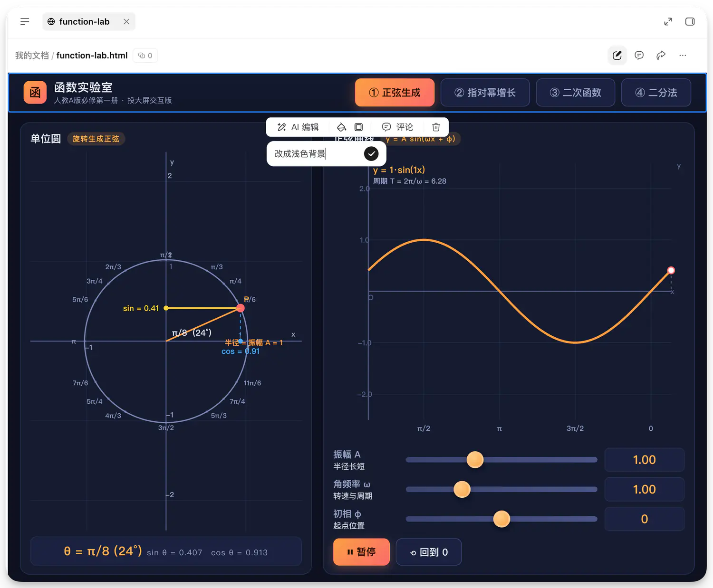Click the 旋转生成正弦 badge
The height and width of the screenshot is (588, 713).
[96, 139]
